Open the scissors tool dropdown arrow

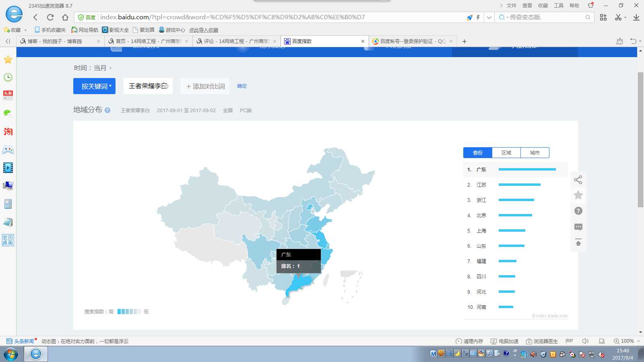[x=625, y=17]
